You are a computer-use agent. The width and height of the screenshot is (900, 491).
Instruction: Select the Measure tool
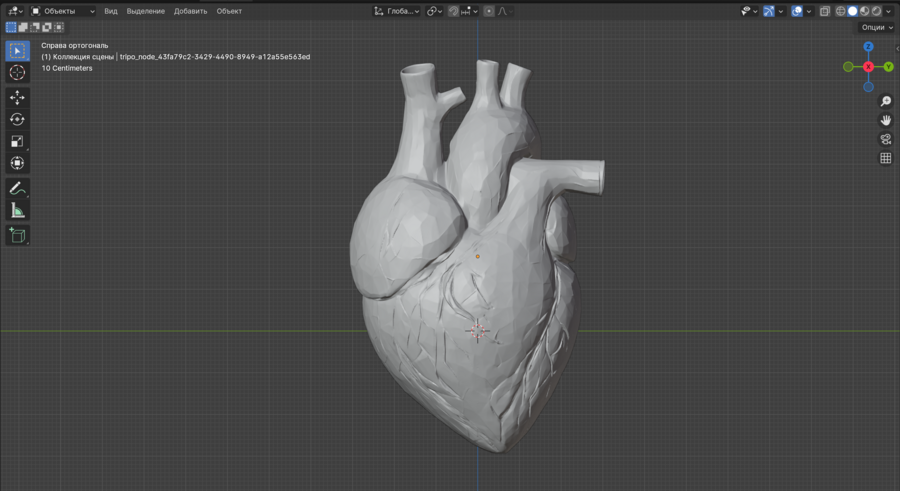(x=17, y=210)
